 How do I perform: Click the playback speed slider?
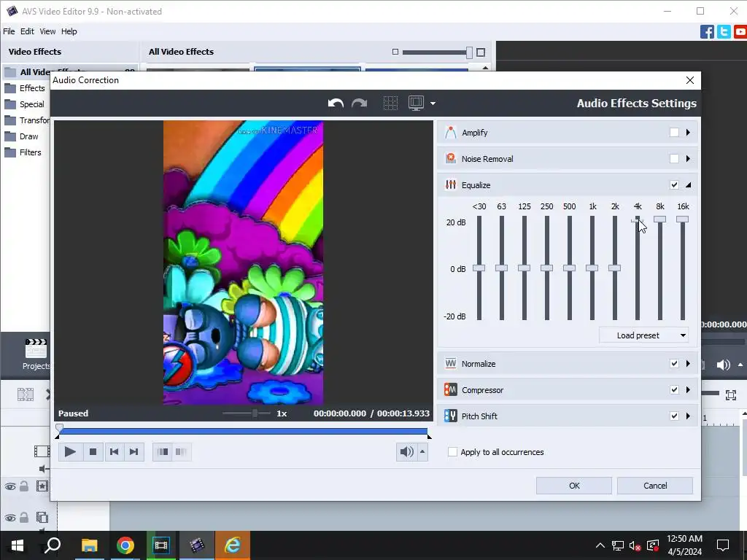tap(247, 413)
